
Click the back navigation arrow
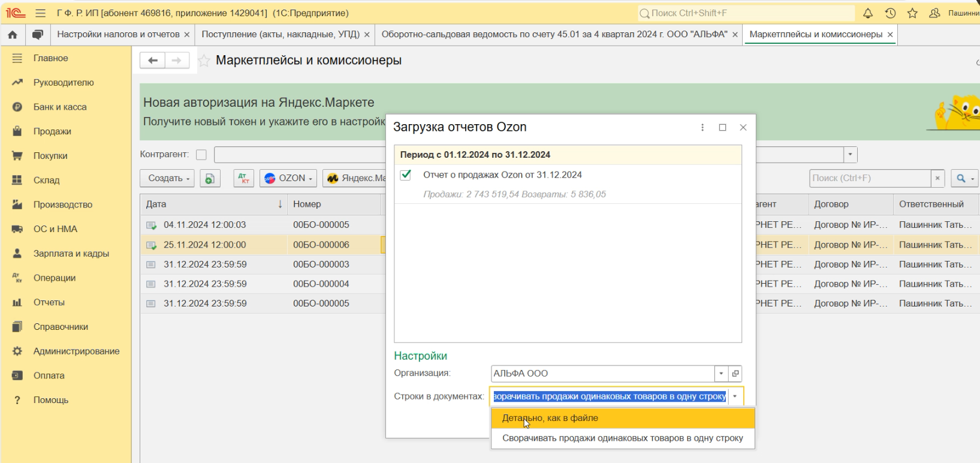153,61
